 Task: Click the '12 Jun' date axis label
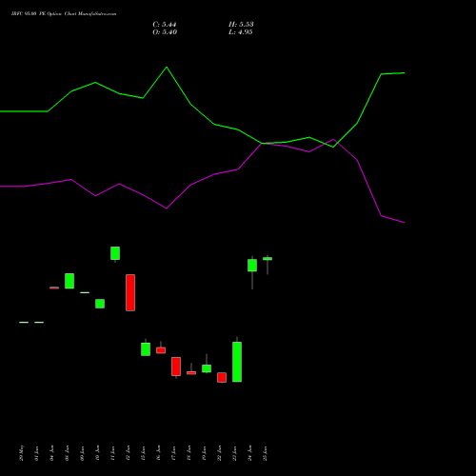[x=129, y=453]
